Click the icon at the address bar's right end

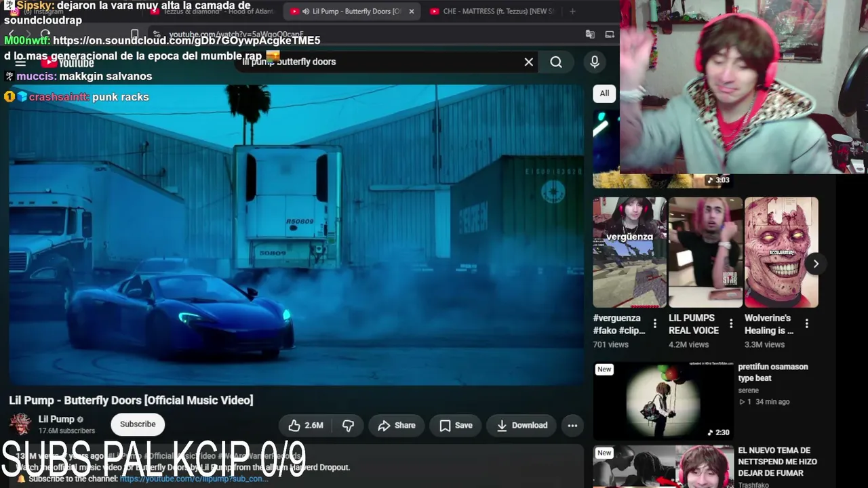[x=610, y=34]
